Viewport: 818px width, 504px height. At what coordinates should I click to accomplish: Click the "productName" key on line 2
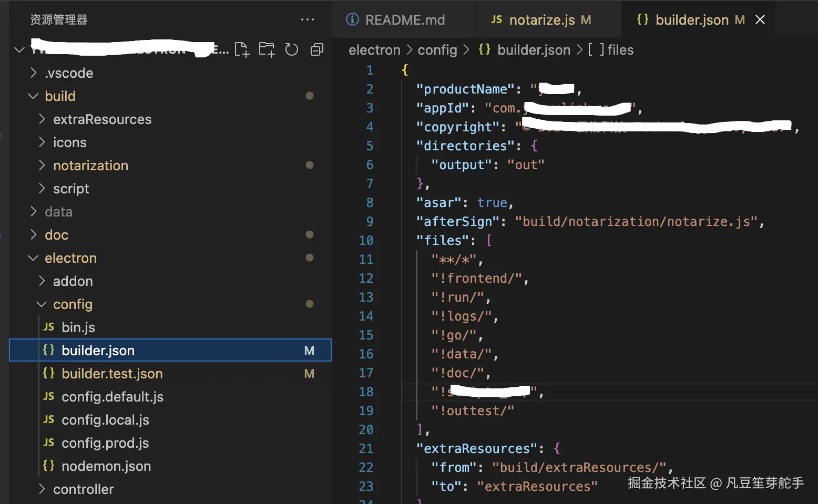pos(465,89)
